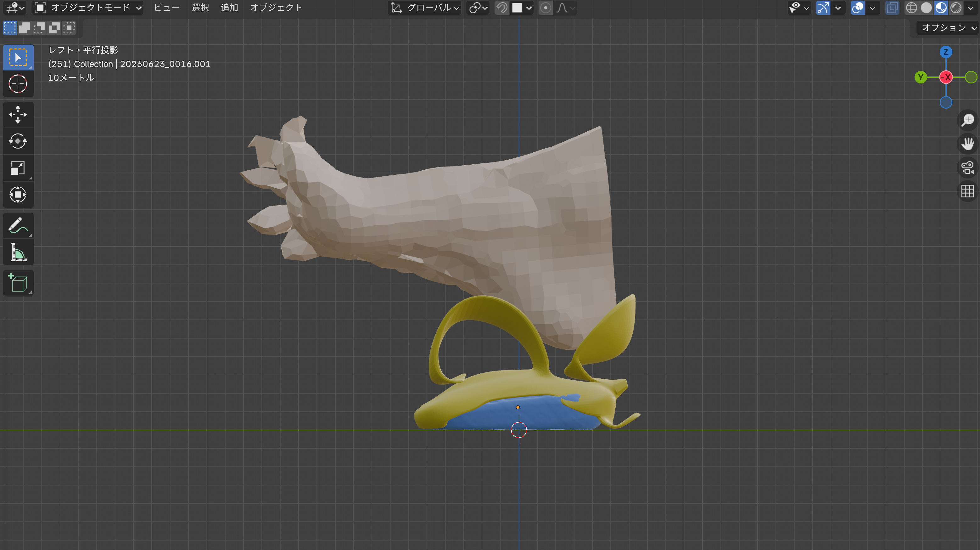Select the Transform tool
980x550 pixels.
(x=18, y=195)
